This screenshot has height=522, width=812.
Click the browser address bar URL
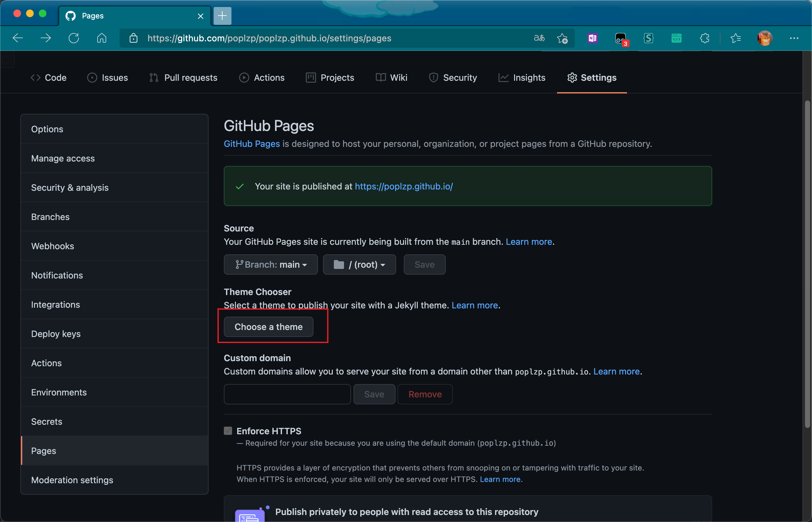point(269,38)
